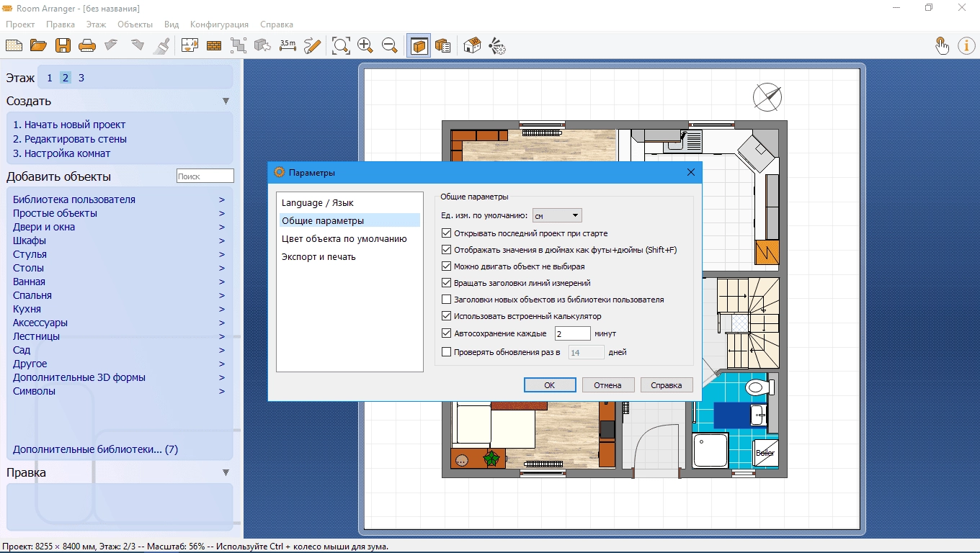Open the 'Объекты' menu

135,24
